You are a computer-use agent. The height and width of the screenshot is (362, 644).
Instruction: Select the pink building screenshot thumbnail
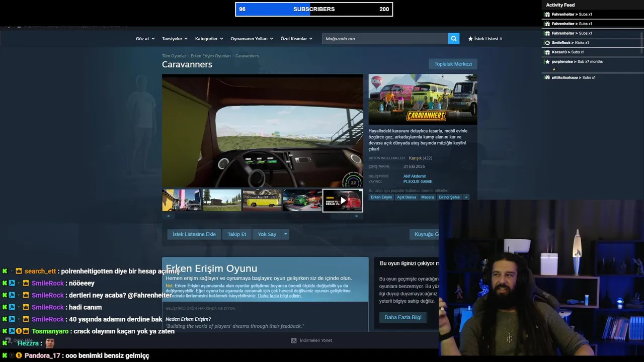[x=182, y=201]
